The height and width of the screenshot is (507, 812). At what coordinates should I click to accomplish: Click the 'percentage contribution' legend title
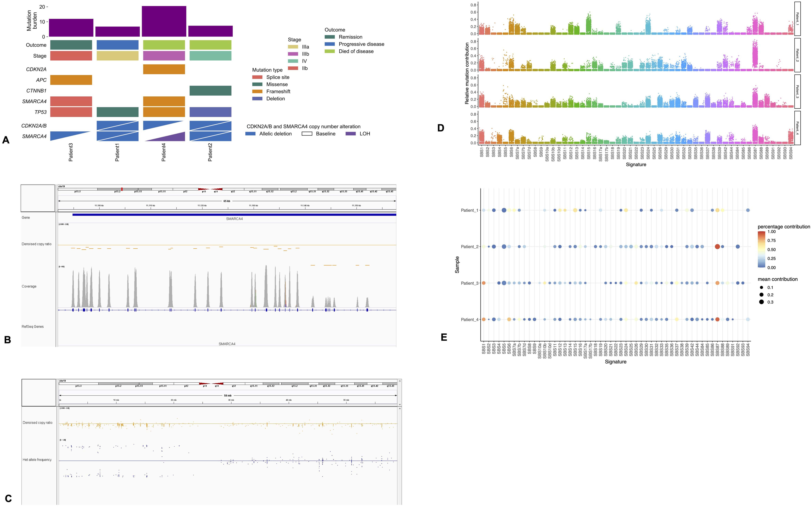tap(784, 227)
